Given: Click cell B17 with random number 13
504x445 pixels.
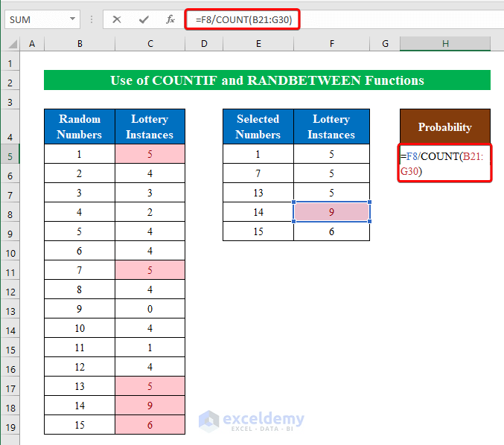Looking at the screenshot, I should [x=80, y=386].
